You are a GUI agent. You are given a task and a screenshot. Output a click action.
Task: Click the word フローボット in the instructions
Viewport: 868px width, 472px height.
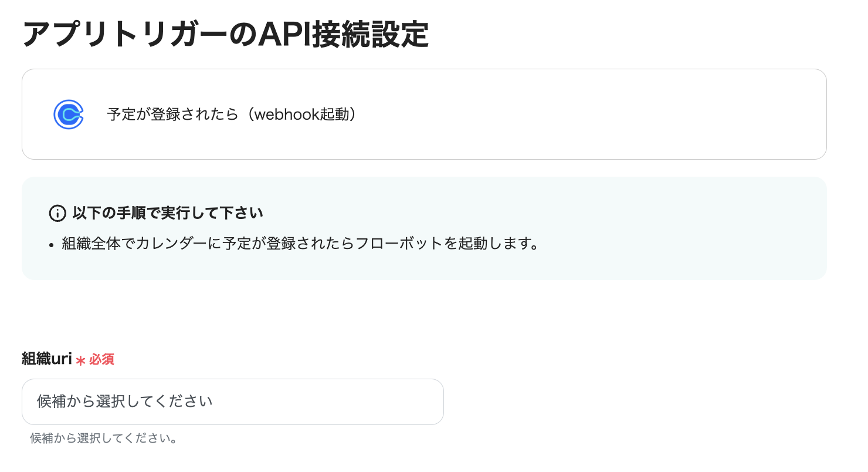coord(399,244)
